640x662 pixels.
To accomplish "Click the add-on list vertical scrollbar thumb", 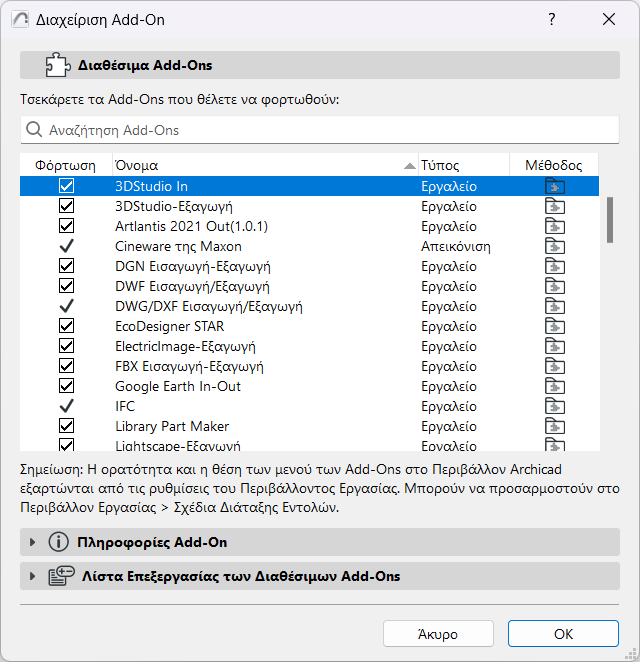I will (609, 218).
